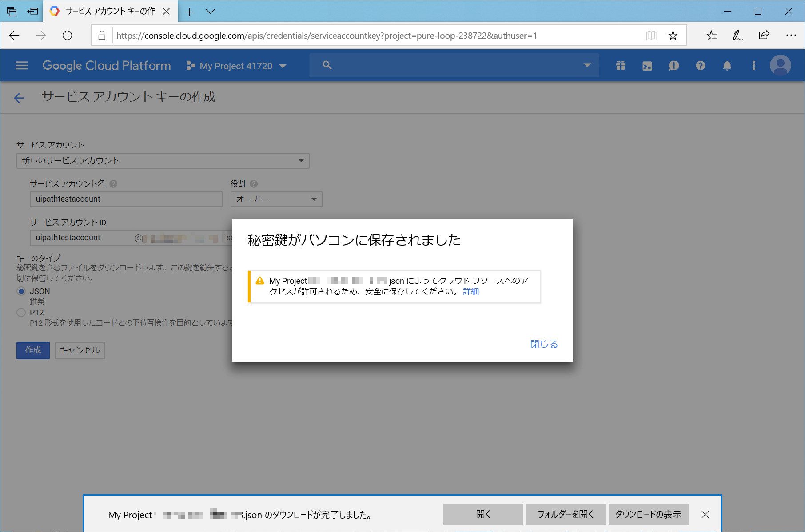Click the send feedback icon
Viewport: 805px width, 532px height.
point(673,65)
